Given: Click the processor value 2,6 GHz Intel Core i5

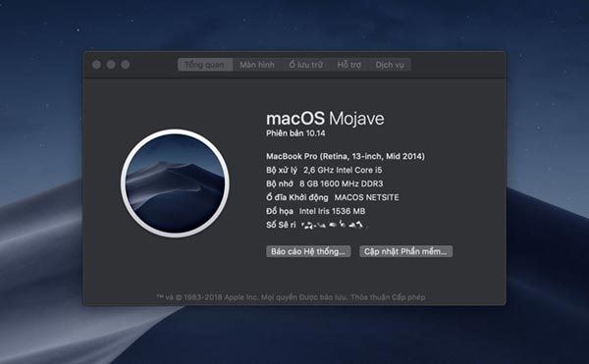Looking at the screenshot, I should tap(343, 170).
